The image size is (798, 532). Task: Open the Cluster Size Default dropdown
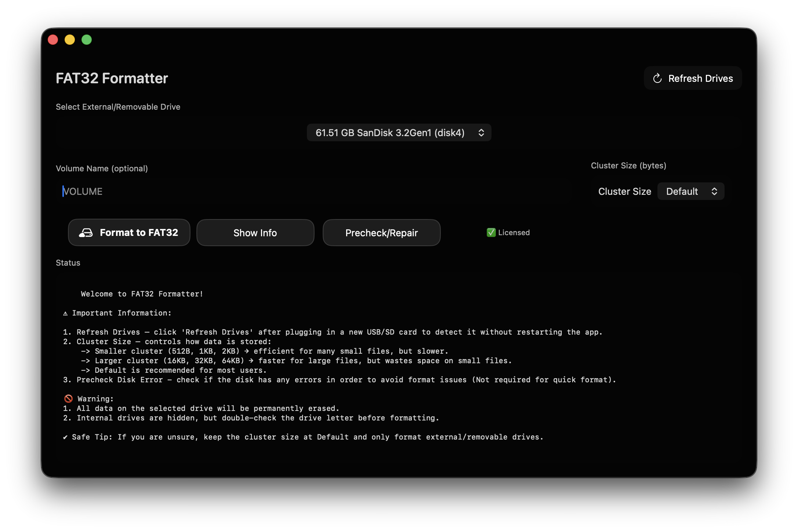pyautogui.click(x=690, y=191)
